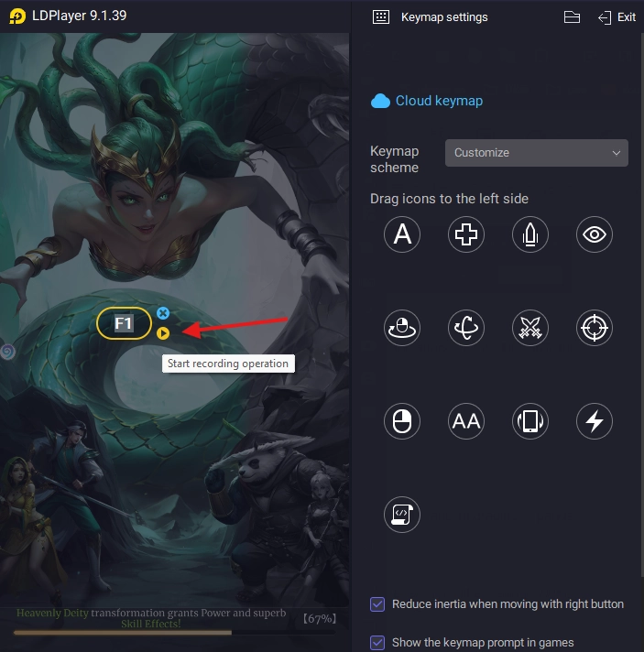Click the game loading progress bar
The width and height of the screenshot is (644, 652).
pos(174,633)
